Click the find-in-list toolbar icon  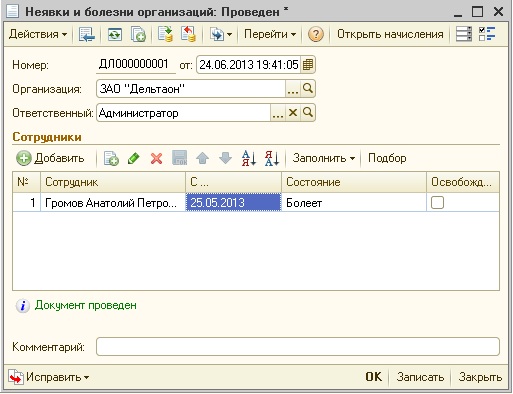[x=87, y=34]
